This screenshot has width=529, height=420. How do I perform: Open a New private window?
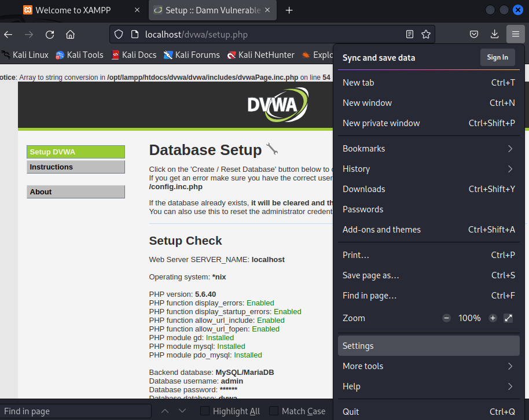coord(428,123)
